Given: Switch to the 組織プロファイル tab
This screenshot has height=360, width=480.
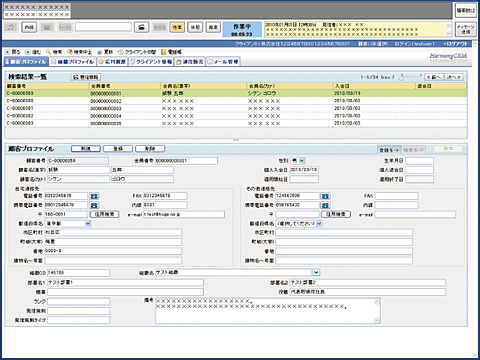Looking at the screenshot, I should 73,62.
